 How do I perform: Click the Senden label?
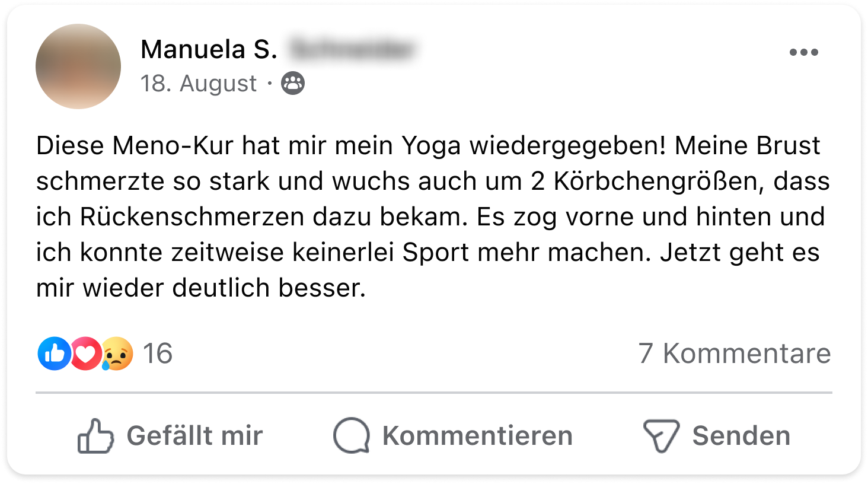[x=741, y=436]
